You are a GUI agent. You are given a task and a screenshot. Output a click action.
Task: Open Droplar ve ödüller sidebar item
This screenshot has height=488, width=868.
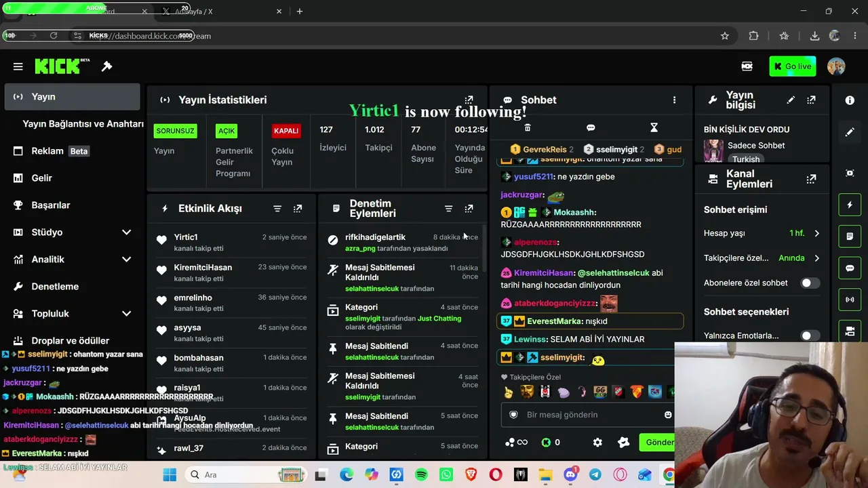tap(73, 340)
